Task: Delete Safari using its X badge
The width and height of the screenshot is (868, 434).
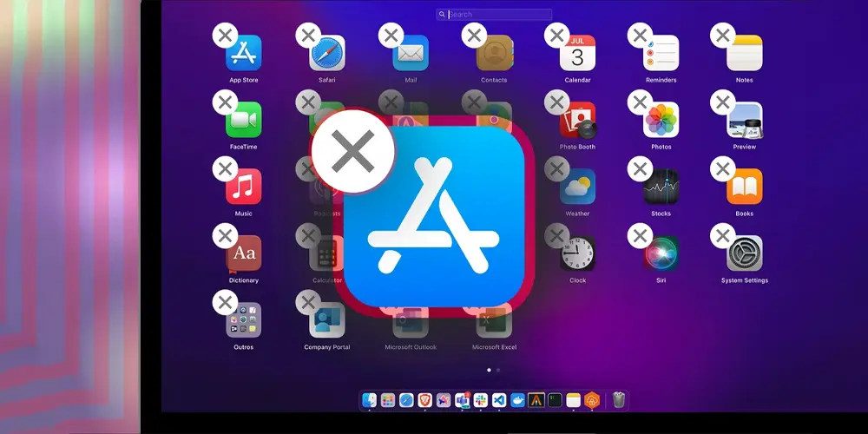Action: [x=308, y=36]
